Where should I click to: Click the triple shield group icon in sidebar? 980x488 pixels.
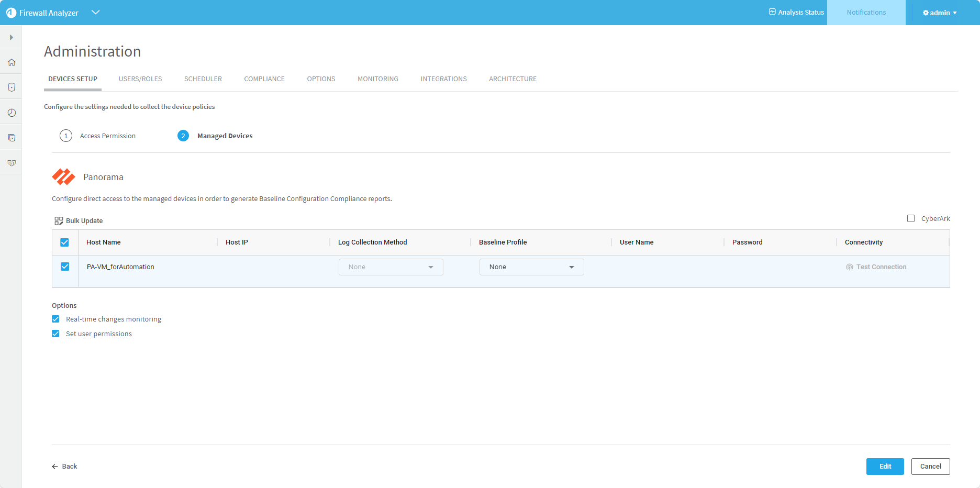12,163
